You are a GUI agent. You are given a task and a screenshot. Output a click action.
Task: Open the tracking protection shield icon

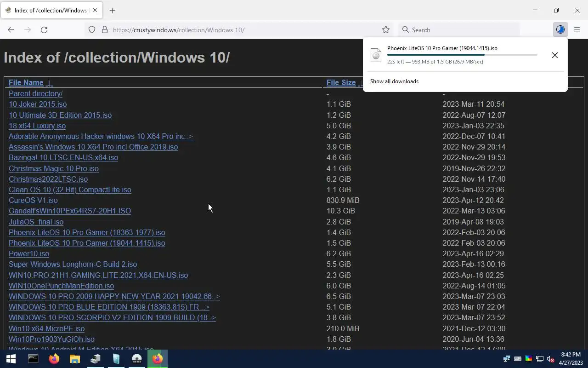(x=92, y=29)
